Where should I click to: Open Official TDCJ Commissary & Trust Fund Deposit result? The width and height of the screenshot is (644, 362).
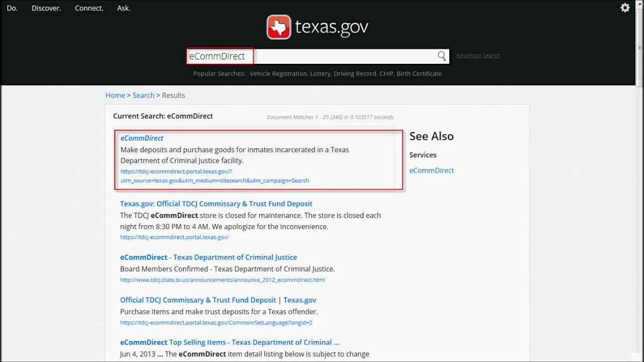pos(216,204)
